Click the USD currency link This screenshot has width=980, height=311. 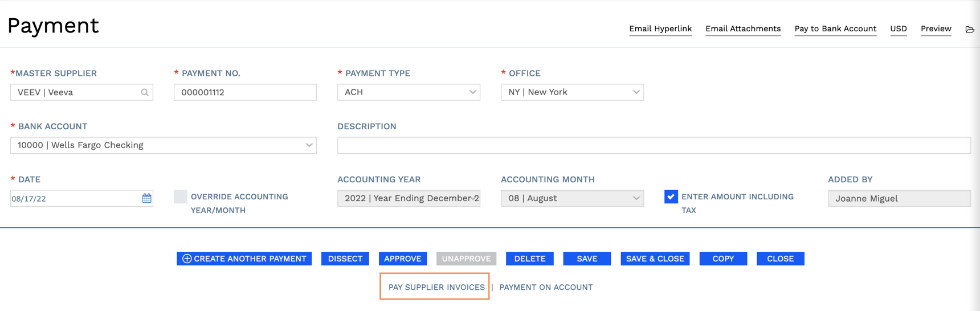click(x=899, y=28)
